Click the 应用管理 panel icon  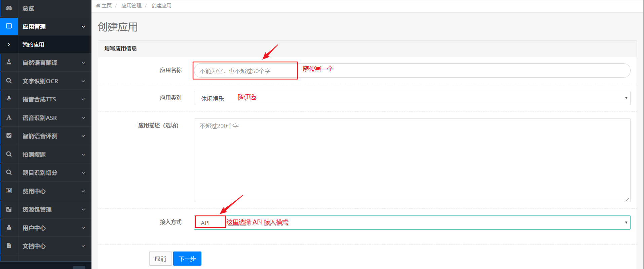click(9, 26)
